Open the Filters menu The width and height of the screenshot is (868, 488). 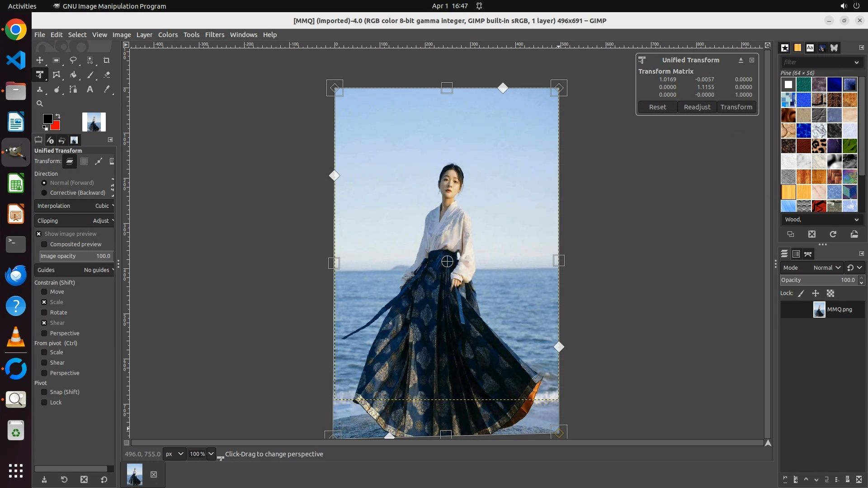point(214,35)
